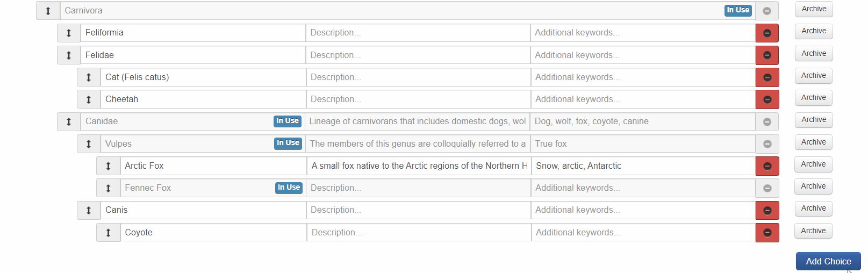Click the sort handle beside Fennec Fox

pos(108,188)
